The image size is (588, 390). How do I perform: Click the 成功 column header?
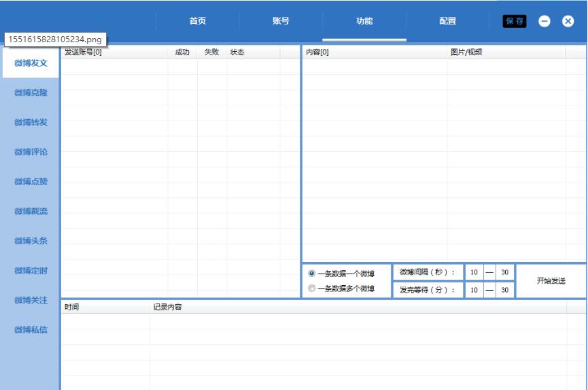pyautogui.click(x=182, y=52)
